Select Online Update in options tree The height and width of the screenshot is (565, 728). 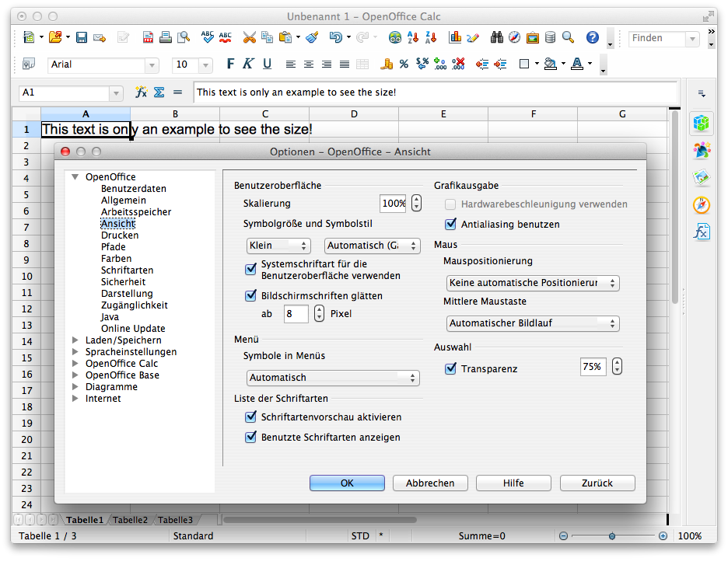(133, 329)
